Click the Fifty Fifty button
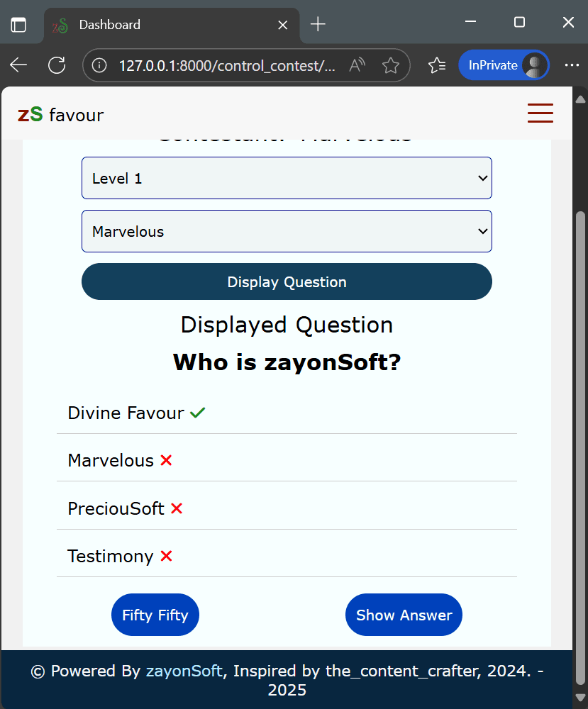 point(155,615)
